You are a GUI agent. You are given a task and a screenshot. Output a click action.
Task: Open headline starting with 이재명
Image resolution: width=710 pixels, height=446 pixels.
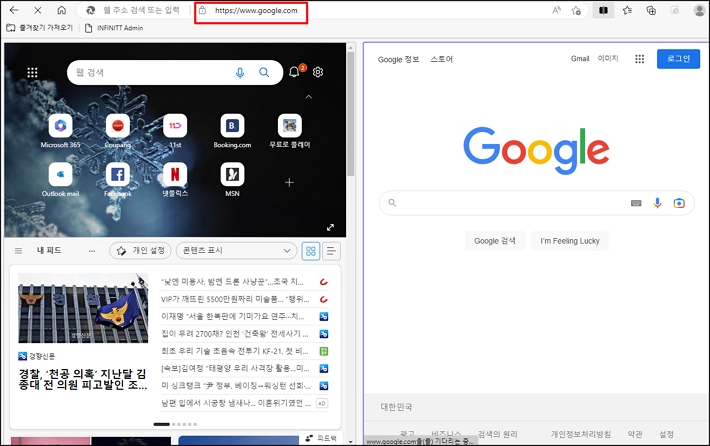pyautogui.click(x=233, y=317)
